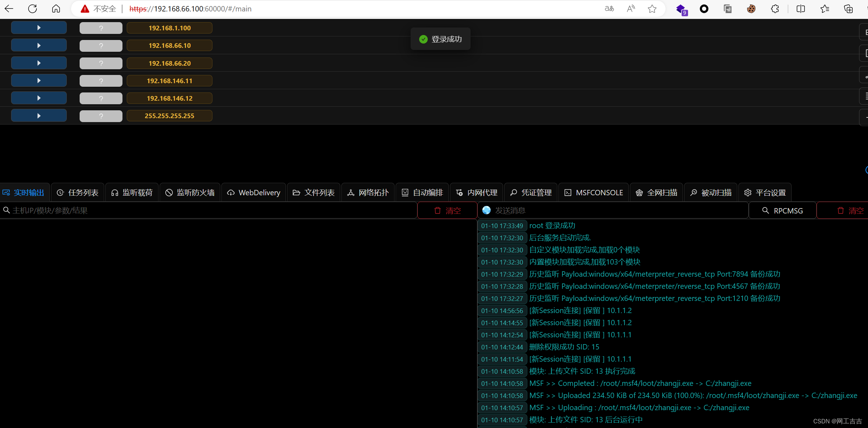The width and height of the screenshot is (868, 428).
Task: Open the 被动扫描 passive scan panel
Action: coord(710,192)
